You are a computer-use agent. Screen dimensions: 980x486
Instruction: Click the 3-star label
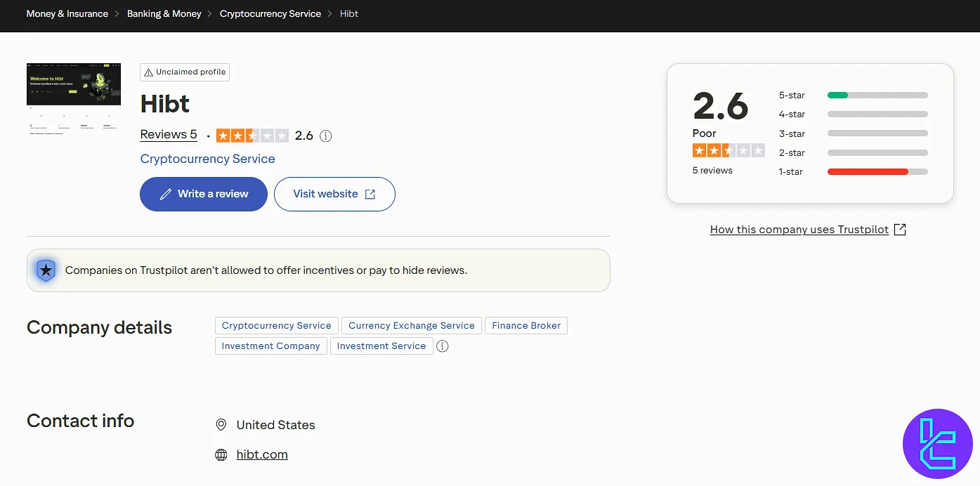pyautogui.click(x=792, y=133)
